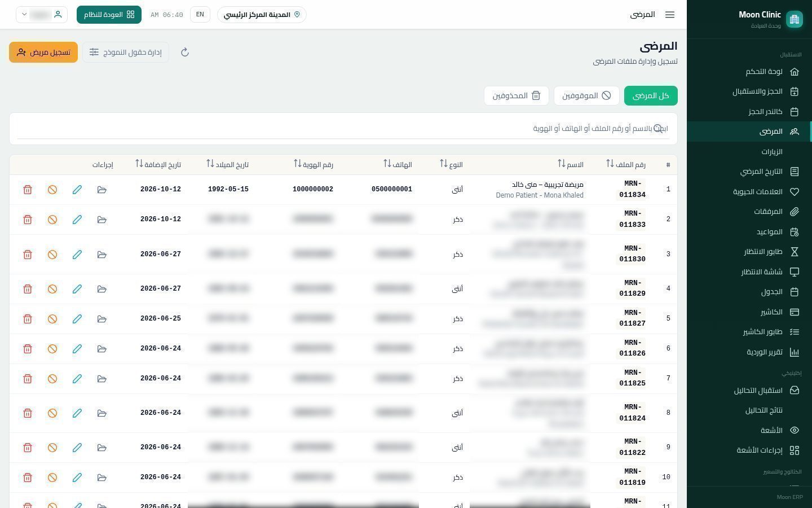
Task: Switch to the الموقوفين tab
Action: (586, 95)
